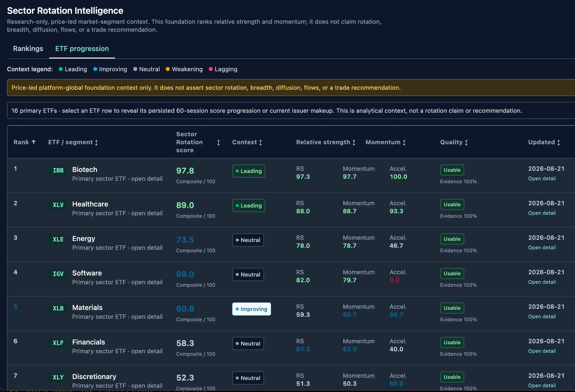575x392 pixels.
Task: Sort by Momentum column
Action: pos(385,142)
